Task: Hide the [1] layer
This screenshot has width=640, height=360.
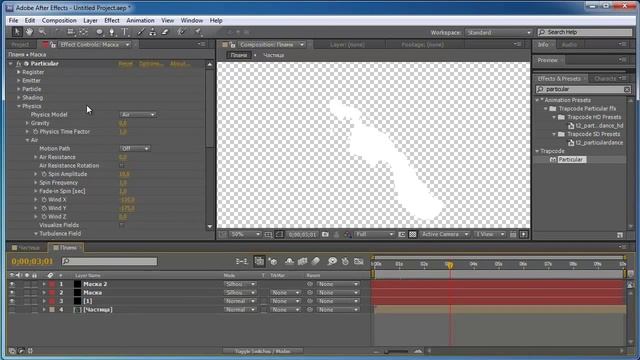Action: 12,301
